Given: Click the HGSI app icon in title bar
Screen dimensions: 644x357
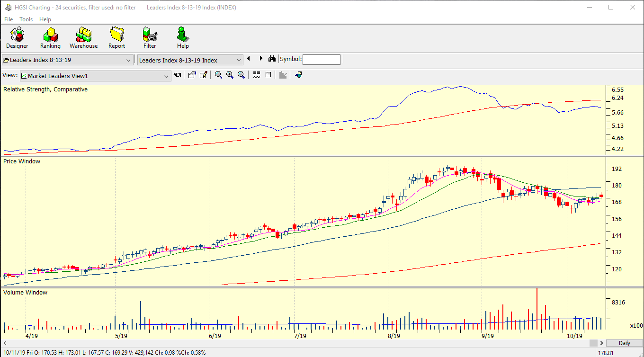Looking at the screenshot, I should click(8, 8).
